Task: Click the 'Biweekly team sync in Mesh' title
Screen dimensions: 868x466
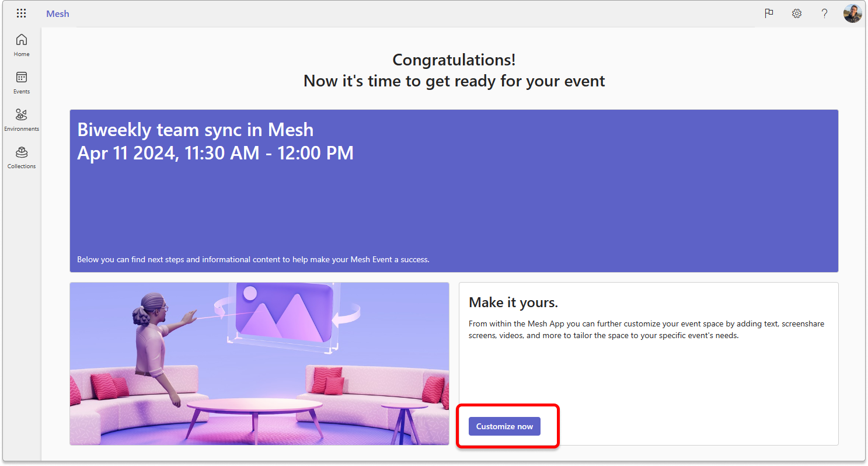Action: click(x=195, y=129)
